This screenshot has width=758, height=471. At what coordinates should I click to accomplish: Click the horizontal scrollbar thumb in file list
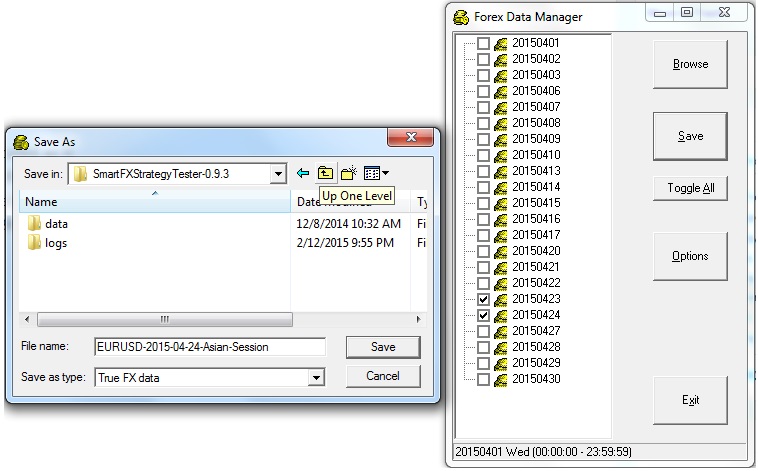pos(165,319)
